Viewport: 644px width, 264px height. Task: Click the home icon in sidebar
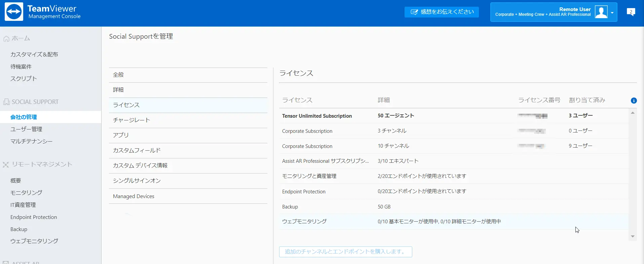click(6, 39)
